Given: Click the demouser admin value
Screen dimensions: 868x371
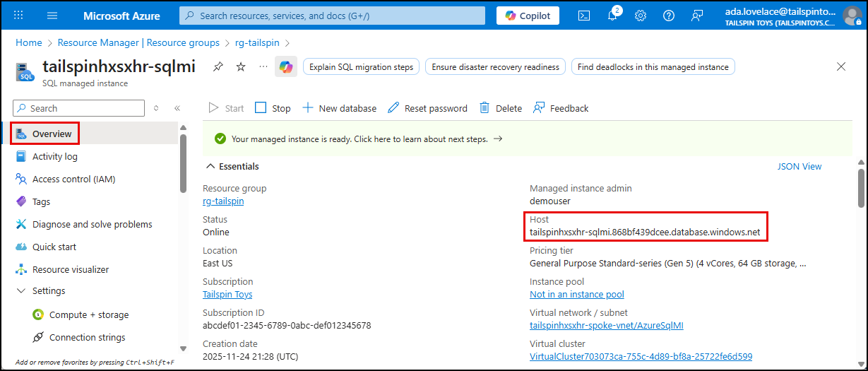Looking at the screenshot, I should click(550, 201).
